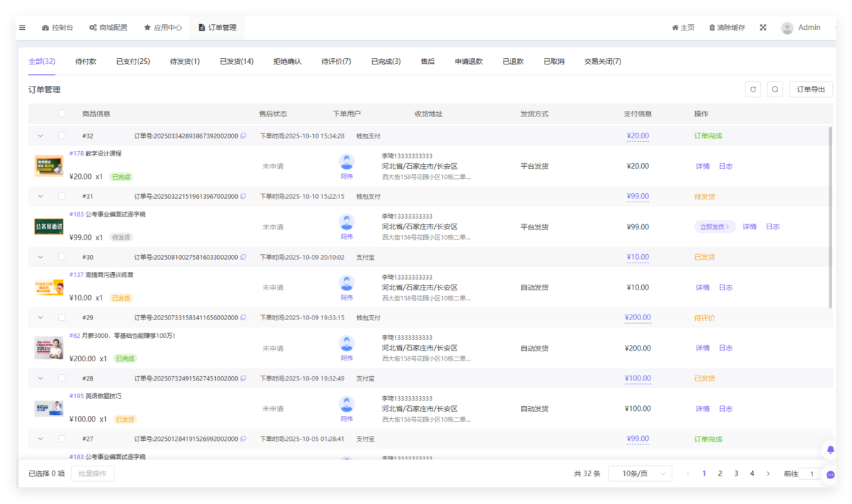Click the refresh icon button
Image resolution: width=852 pixels, height=504 pixels.
pyautogui.click(x=753, y=89)
